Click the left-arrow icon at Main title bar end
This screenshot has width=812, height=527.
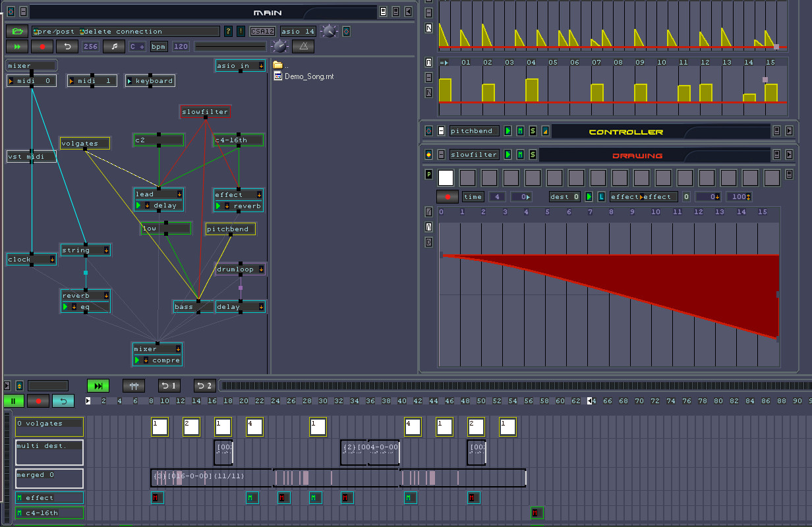(x=408, y=11)
